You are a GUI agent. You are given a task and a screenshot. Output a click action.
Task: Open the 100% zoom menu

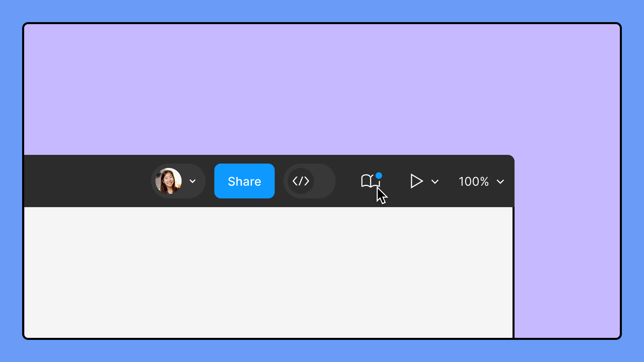coord(481,182)
